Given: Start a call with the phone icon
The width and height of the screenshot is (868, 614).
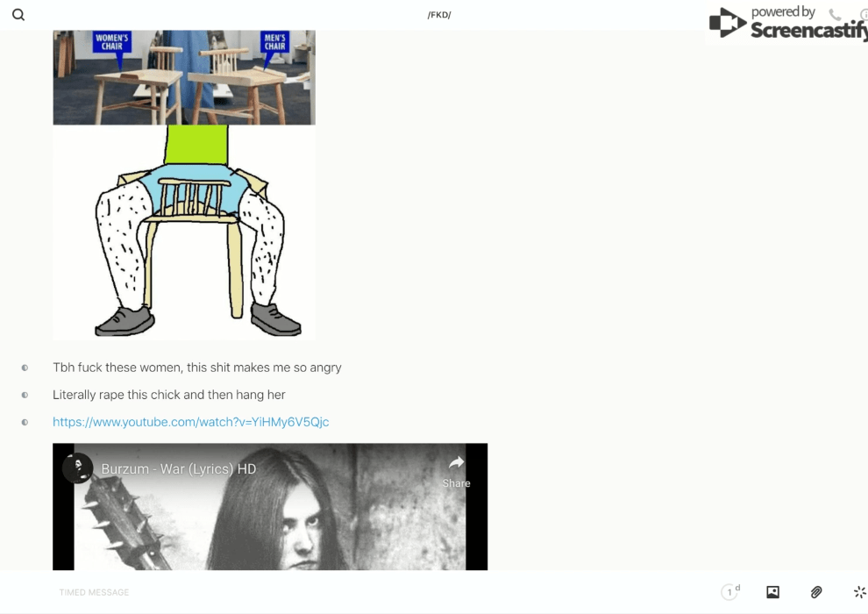Looking at the screenshot, I should click(x=835, y=15).
